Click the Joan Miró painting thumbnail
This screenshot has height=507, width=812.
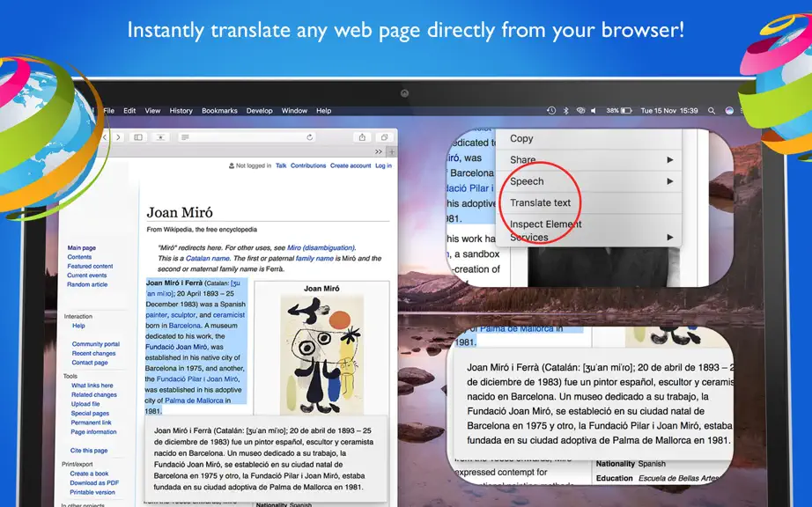coord(321,354)
